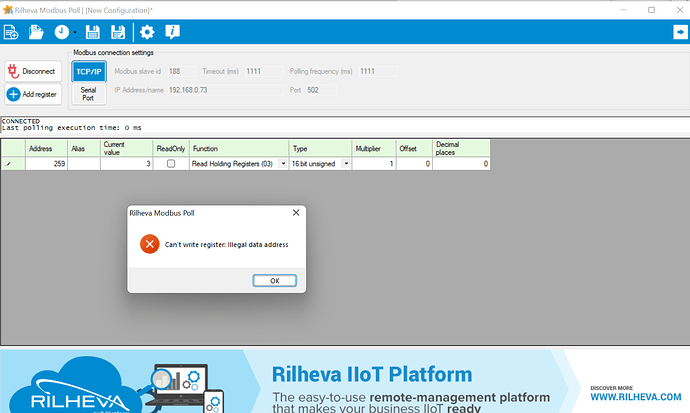This screenshot has height=413, width=690.
Task: Open Type dropdown showing 16 bit unsigned
Action: 346,164
